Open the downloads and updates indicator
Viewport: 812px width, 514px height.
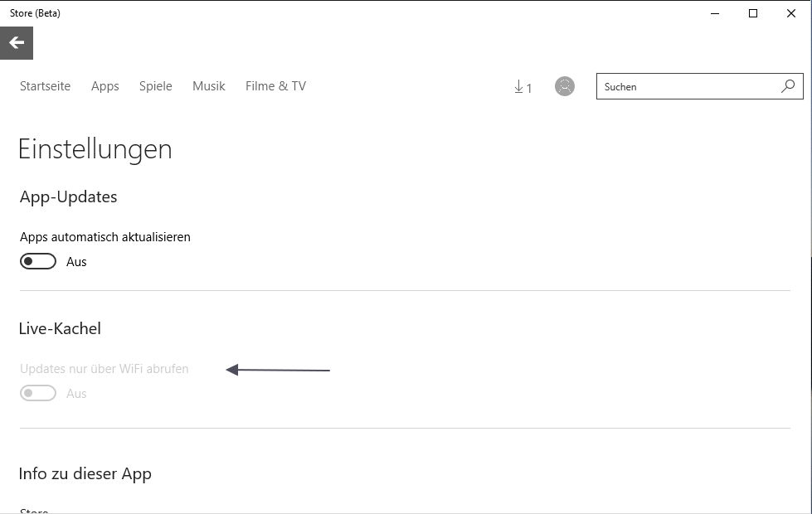tap(523, 86)
